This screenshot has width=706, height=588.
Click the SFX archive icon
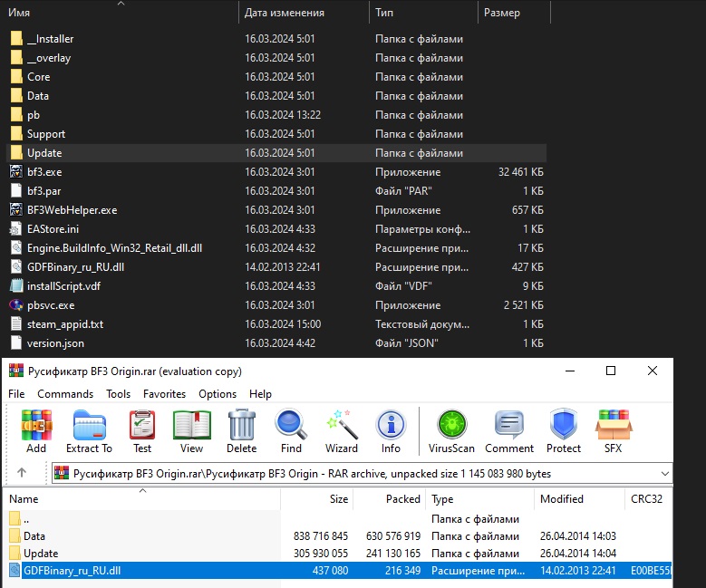click(614, 425)
